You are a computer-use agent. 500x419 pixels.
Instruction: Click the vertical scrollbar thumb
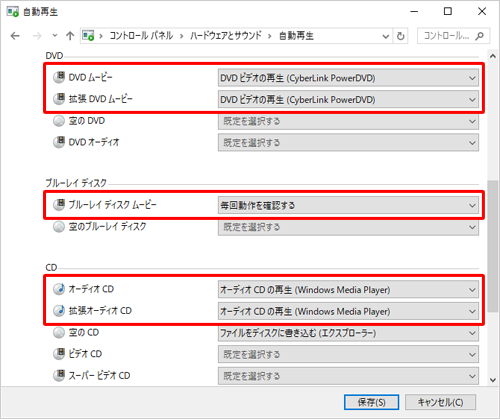pyautogui.click(x=493, y=246)
